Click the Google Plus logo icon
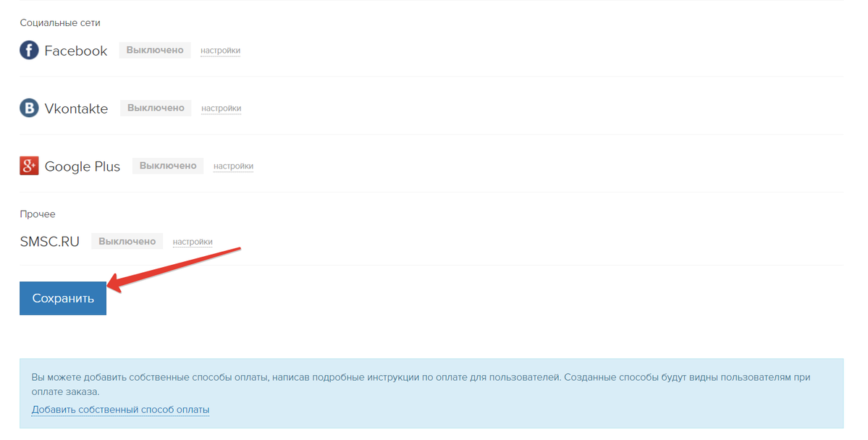This screenshot has height=440, width=868. (x=30, y=166)
